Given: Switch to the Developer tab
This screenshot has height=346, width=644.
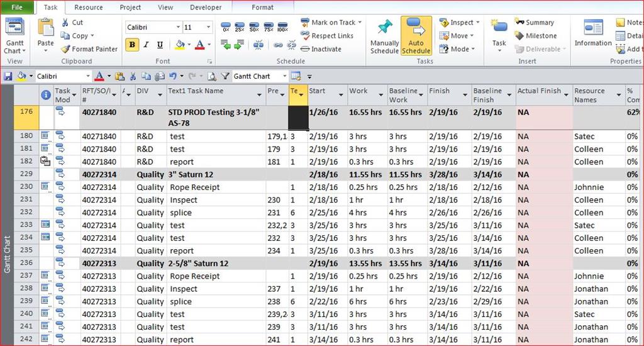Looking at the screenshot, I should 206,7.
